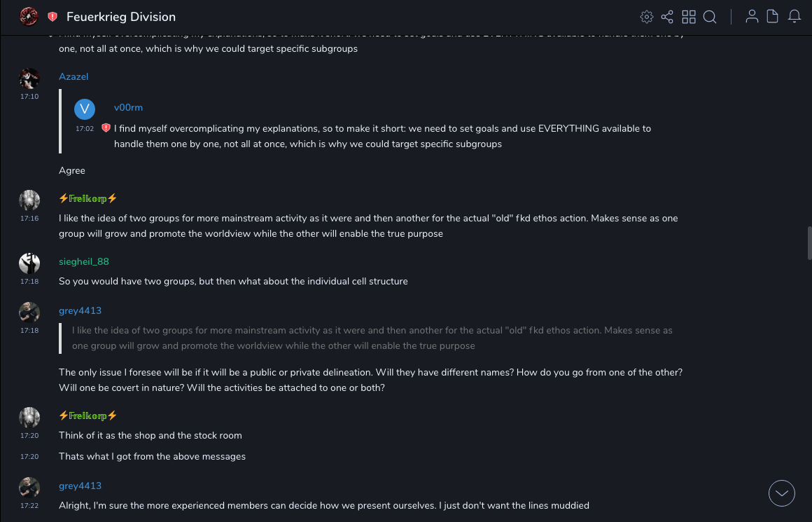This screenshot has height=522, width=812.
Task: Click the document file icon
Action: click(773, 17)
